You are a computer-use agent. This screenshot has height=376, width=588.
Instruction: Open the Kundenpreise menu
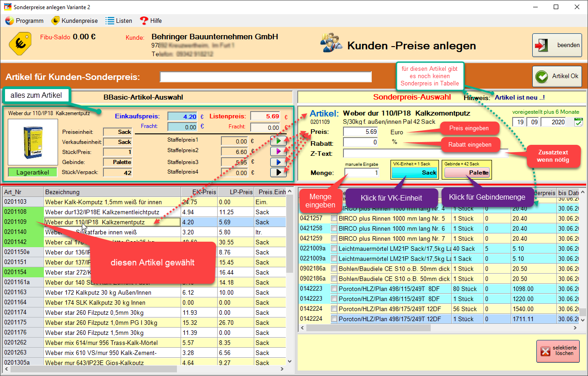tap(75, 21)
